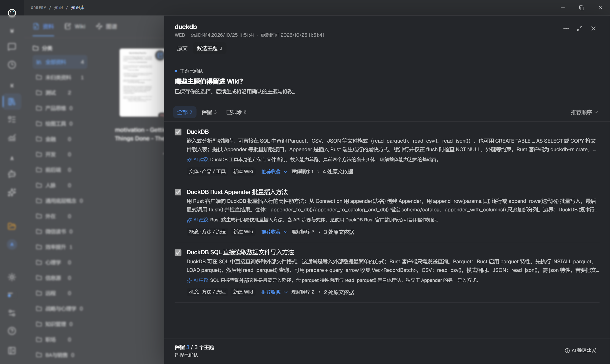Uncheck the DuckDB SQL 直接读取数据文件导入方法 checkbox
Viewport: 610px width, 364px height.
(178, 252)
